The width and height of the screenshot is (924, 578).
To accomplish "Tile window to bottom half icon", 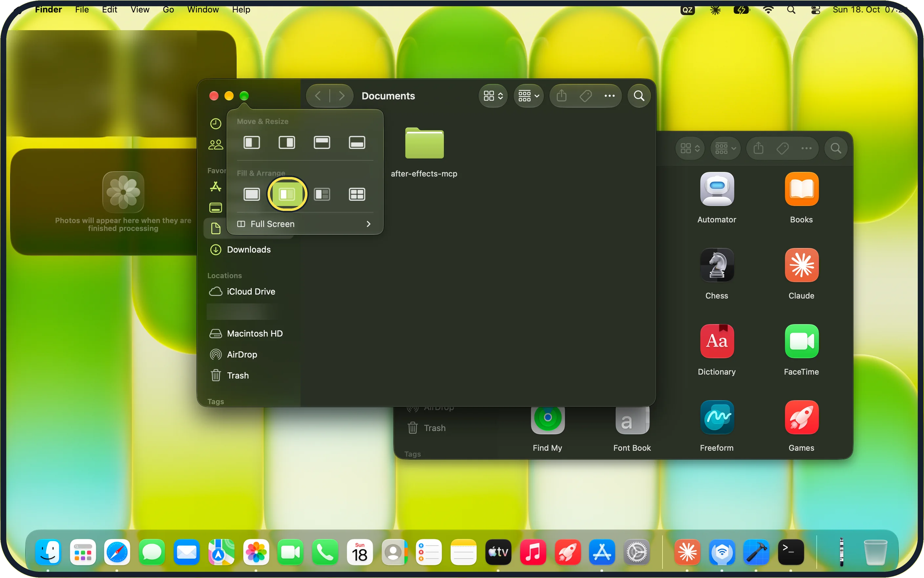I will pyautogui.click(x=357, y=143).
